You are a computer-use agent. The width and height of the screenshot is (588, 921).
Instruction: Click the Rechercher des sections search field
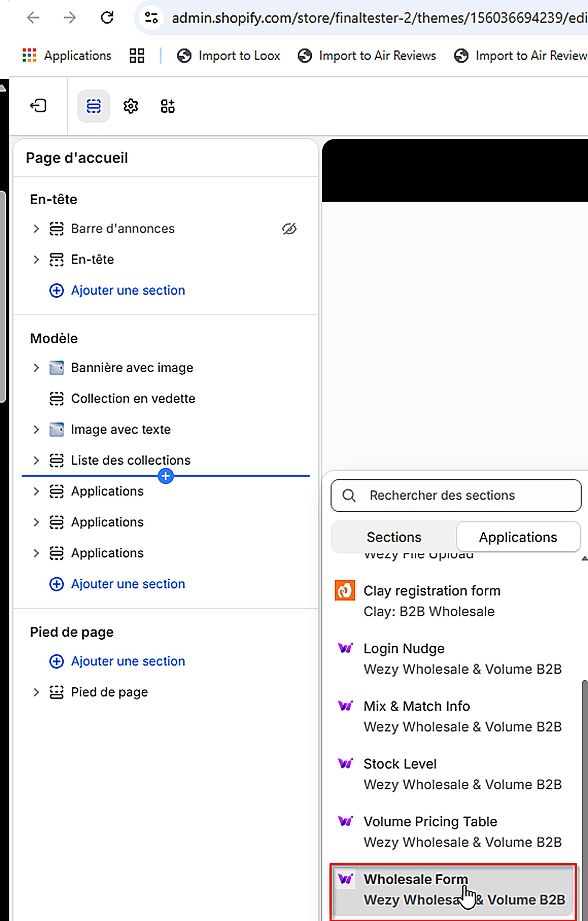[456, 496]
